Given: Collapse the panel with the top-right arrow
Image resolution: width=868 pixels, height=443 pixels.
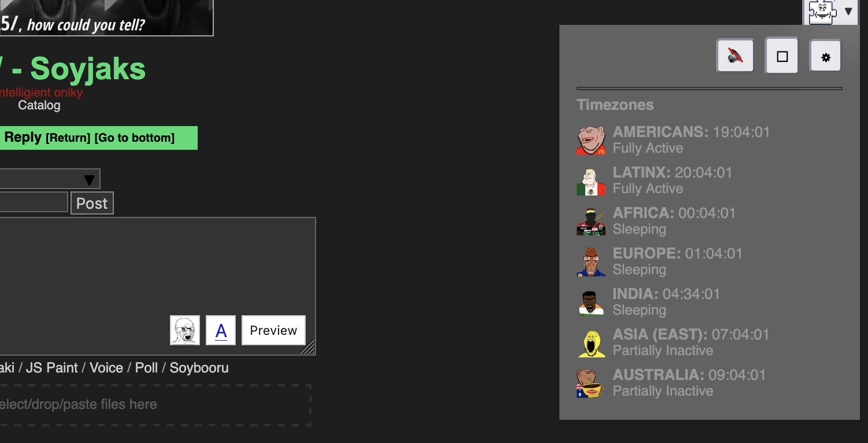Looking at the screenshot, I should pyautogui.click(x=848, y=12).
